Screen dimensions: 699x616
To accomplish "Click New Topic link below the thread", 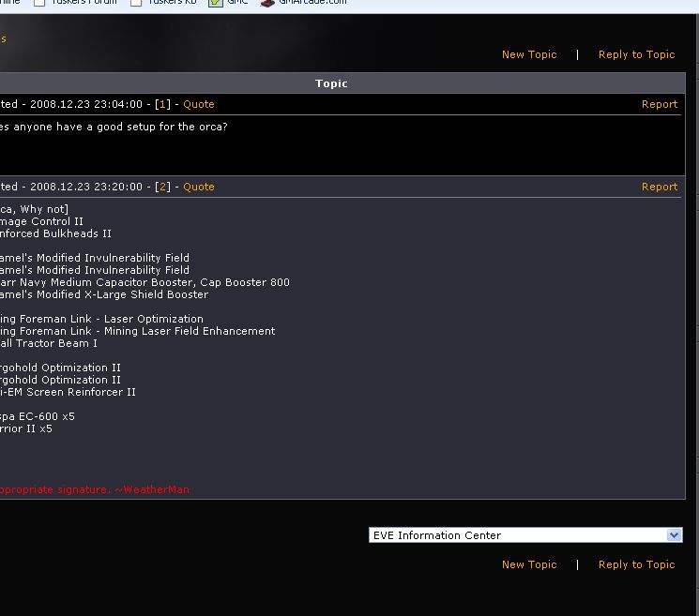I will [529, 564].
